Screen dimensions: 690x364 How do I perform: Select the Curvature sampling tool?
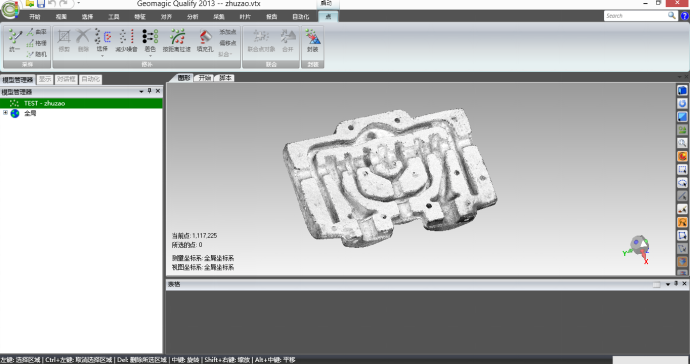(37, 32)
